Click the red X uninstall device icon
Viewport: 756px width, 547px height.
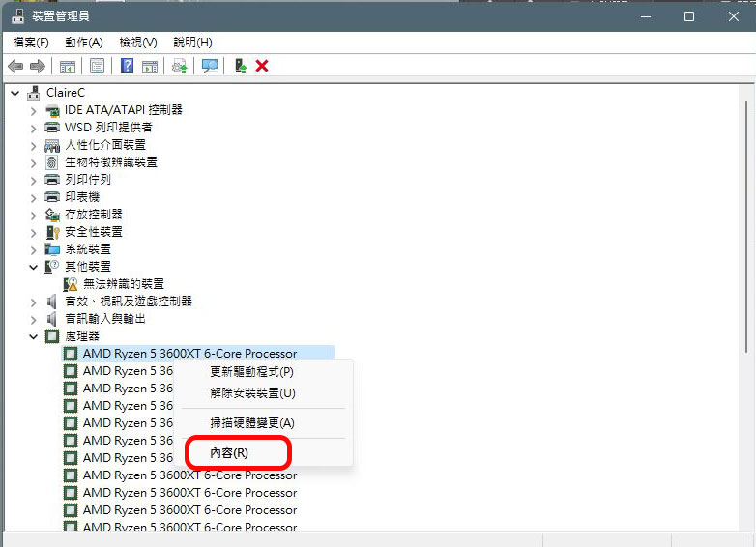[262, 66]
